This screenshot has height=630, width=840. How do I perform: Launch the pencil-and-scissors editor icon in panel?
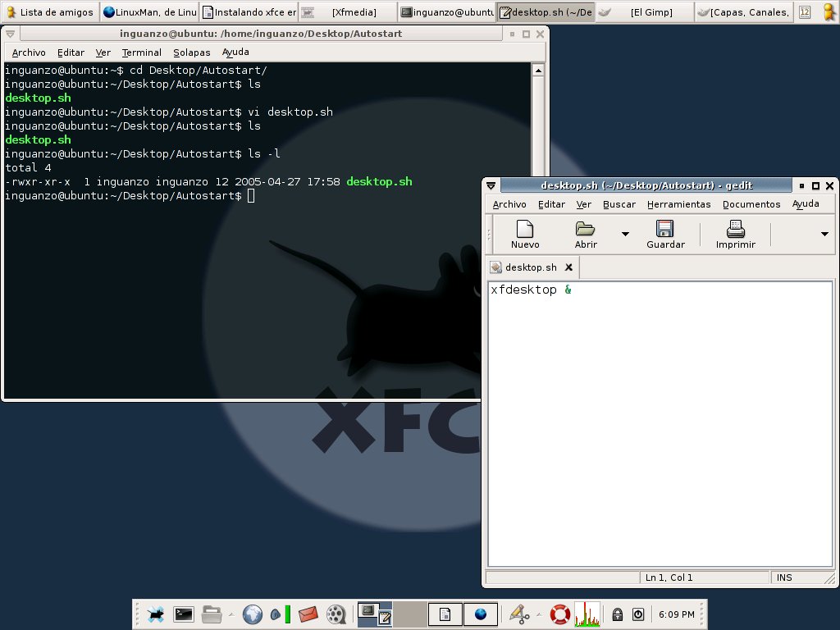point(518,614)
